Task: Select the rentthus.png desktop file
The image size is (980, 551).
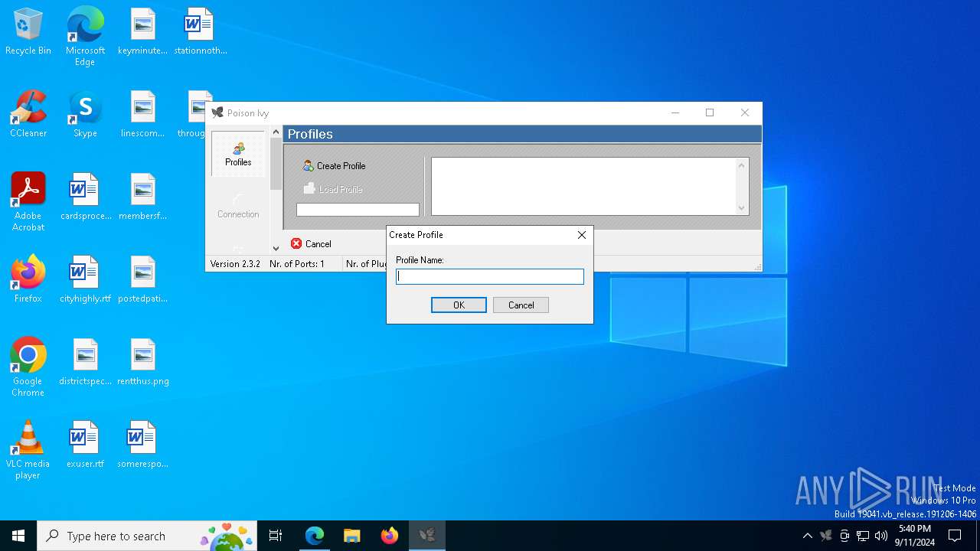Action: 143,363
